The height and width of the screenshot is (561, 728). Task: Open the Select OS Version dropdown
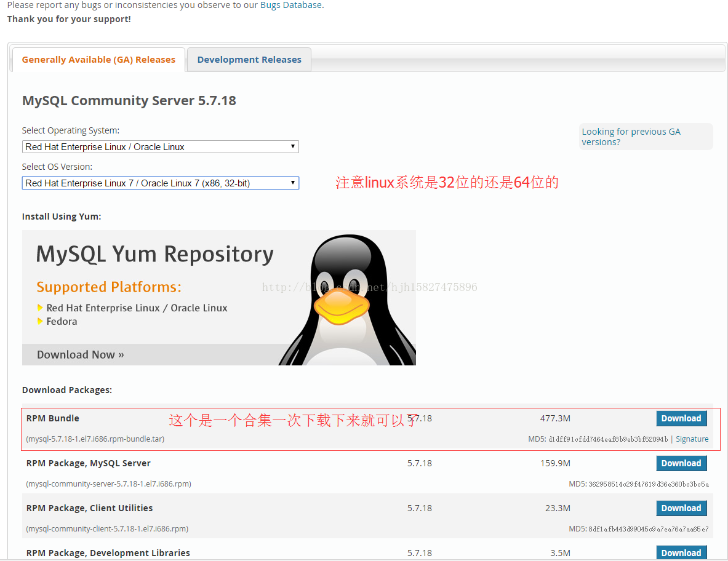pyautogui.click(x=160, y=183)
